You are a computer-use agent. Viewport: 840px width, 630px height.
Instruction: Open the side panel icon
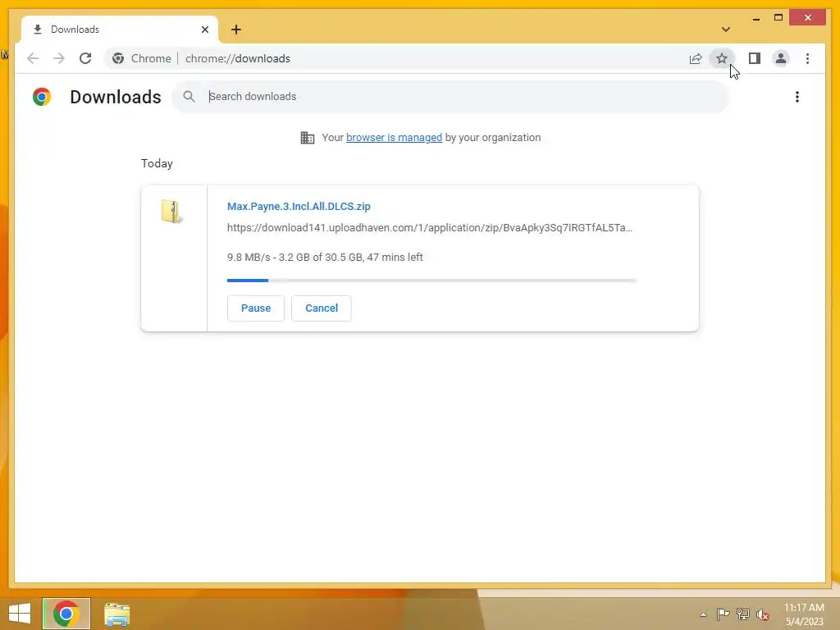pyautogui.click(x=755, y=58)
